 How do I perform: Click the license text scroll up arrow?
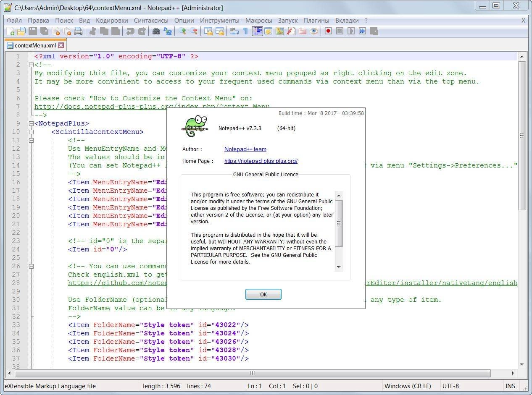coord(339,195)
